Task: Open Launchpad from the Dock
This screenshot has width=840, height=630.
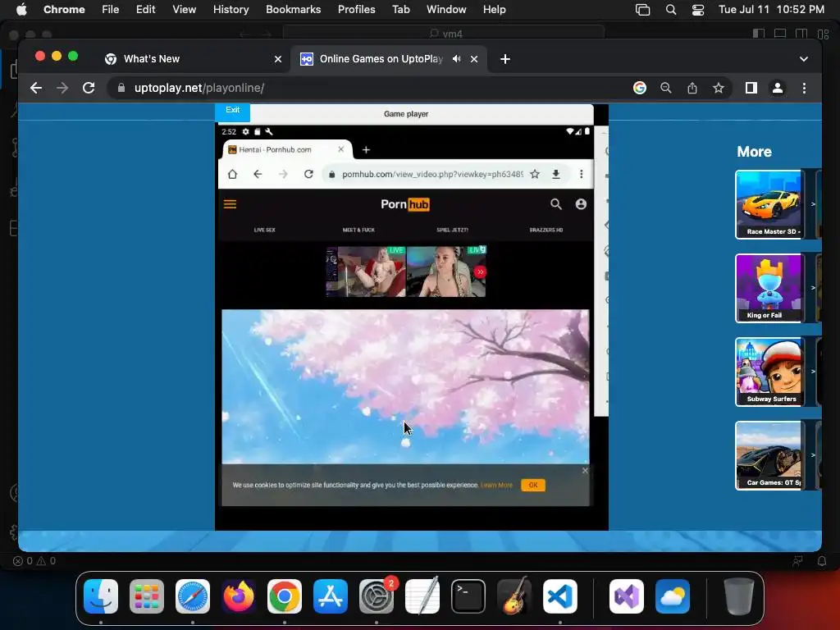Action: tap(147, 596)
